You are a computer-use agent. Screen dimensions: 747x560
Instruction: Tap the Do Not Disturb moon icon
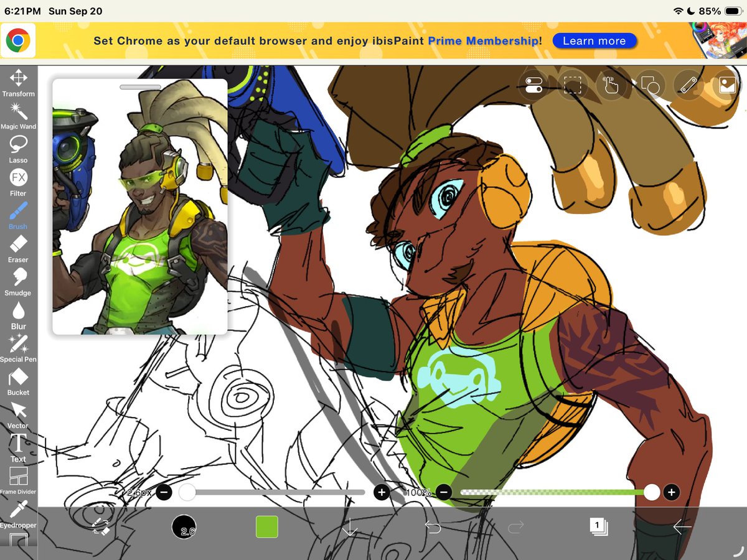click(x=691, y=11)
